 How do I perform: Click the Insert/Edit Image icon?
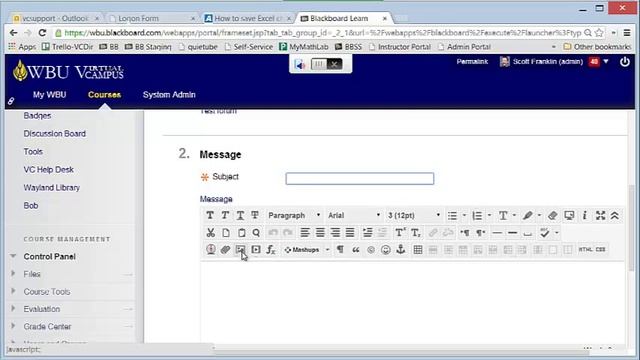(240, 249)
